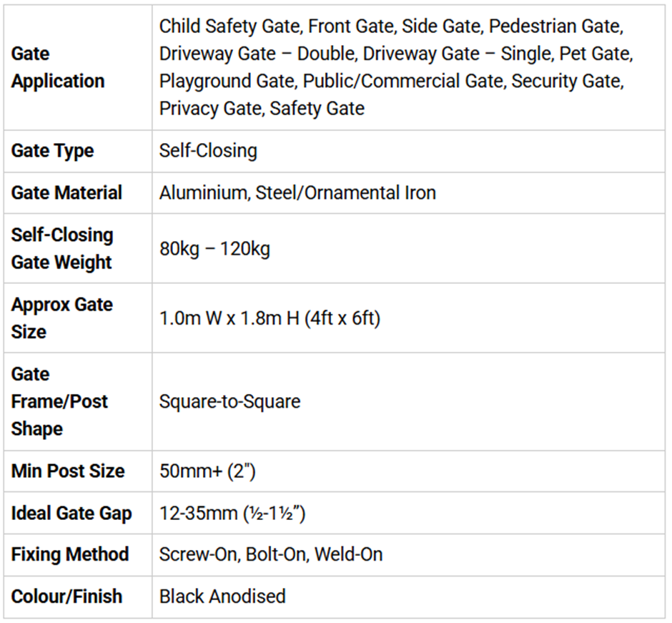Screen dimensions: 672x623
Task: Click the Gate Frame/Post Shape label
Action: click(x=59, y=401)
